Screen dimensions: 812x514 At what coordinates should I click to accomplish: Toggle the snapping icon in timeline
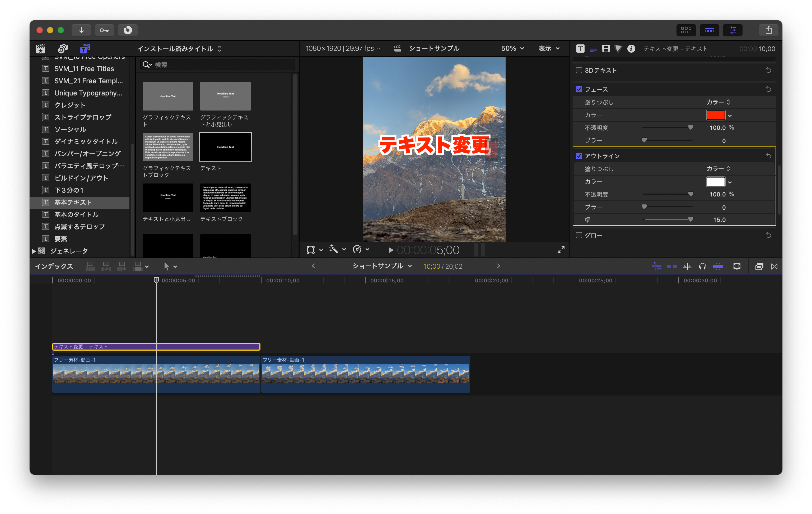tap(718, 267)
